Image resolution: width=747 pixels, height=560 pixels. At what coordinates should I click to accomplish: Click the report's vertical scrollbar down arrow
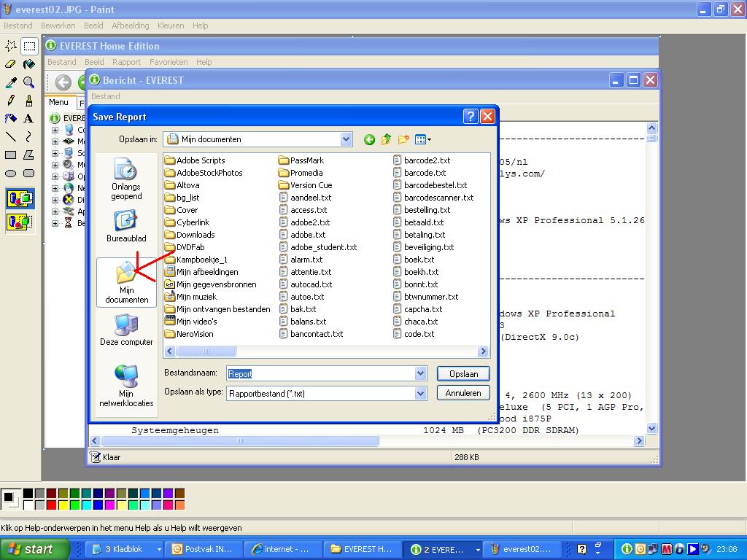click(x=651, y=429)
